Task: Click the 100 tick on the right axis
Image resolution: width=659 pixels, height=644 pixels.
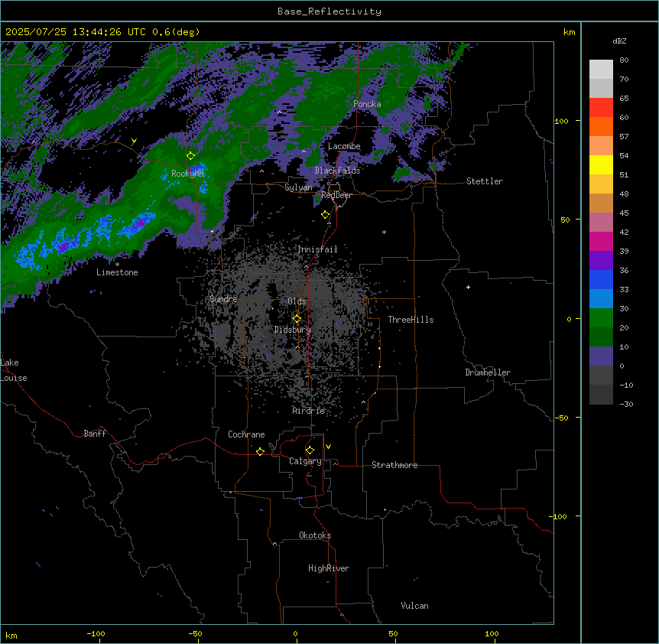Action: click(561, 121)
